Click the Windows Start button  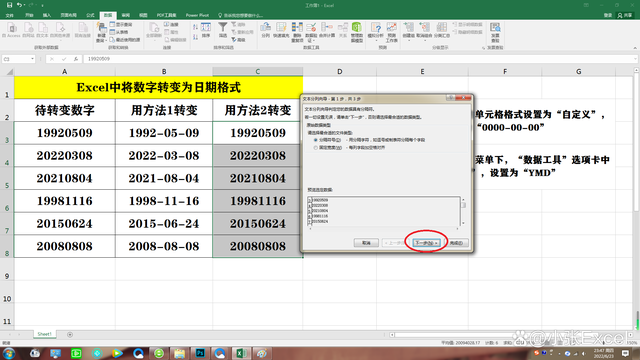(x=9, y=353)
